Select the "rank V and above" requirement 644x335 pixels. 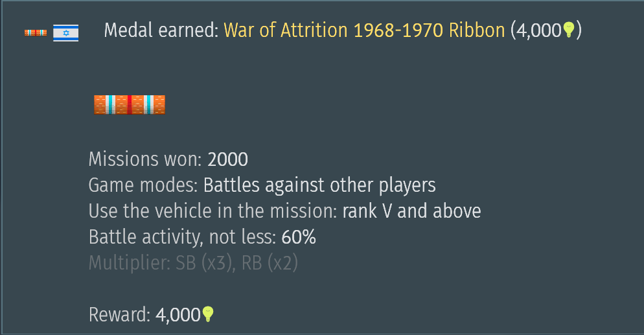[411, 211]
